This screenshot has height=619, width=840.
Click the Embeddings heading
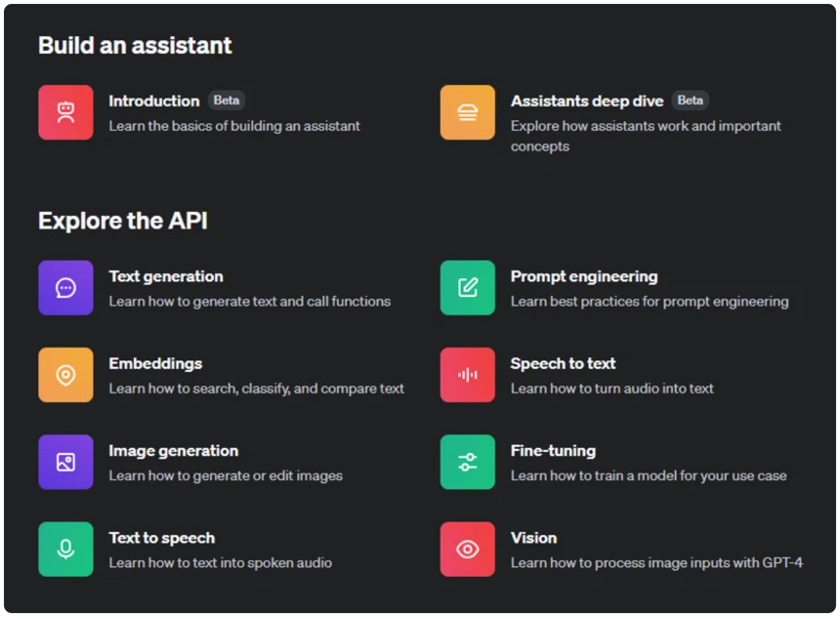(156, 363)
